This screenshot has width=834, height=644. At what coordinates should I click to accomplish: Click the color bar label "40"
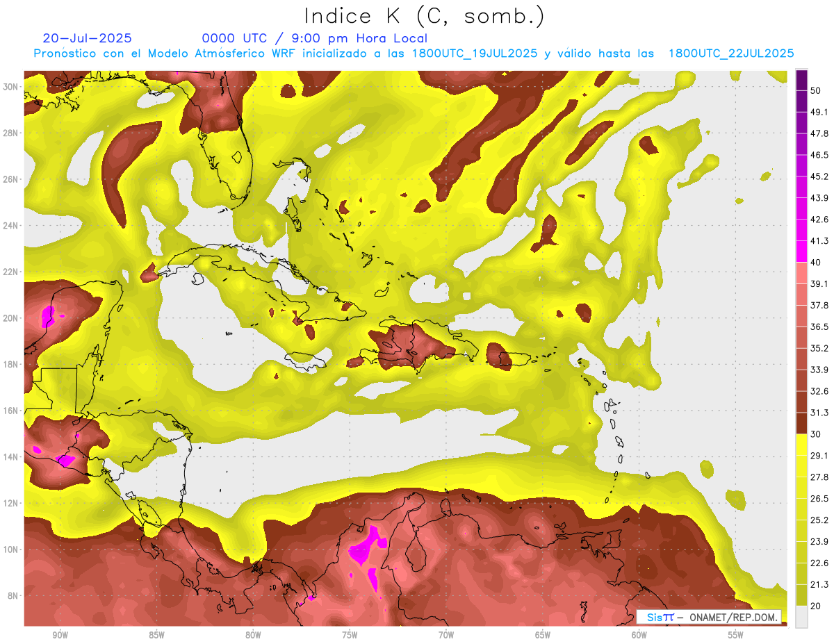click(x=817, y=262)
